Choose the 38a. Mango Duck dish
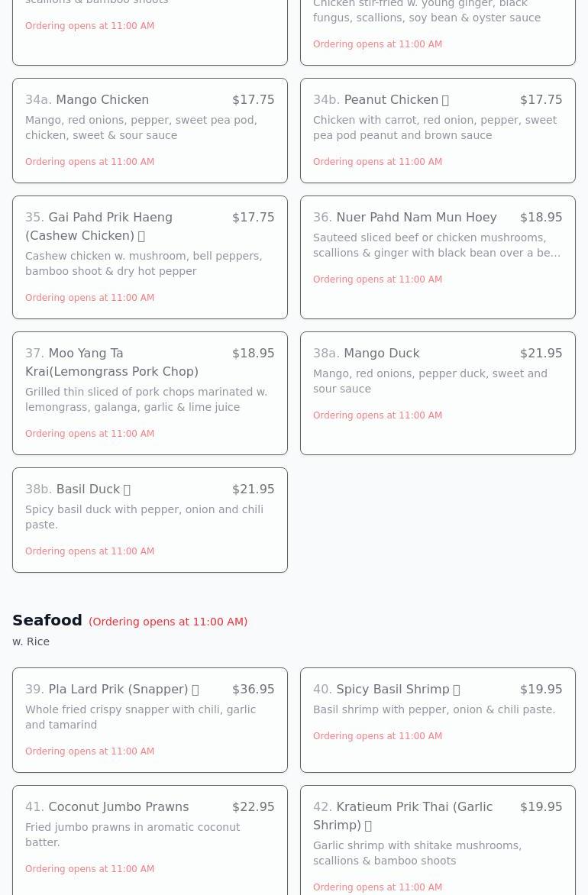The width and height of the screenshot is (588, 895). pyautogui.click(x=438, y=393)
